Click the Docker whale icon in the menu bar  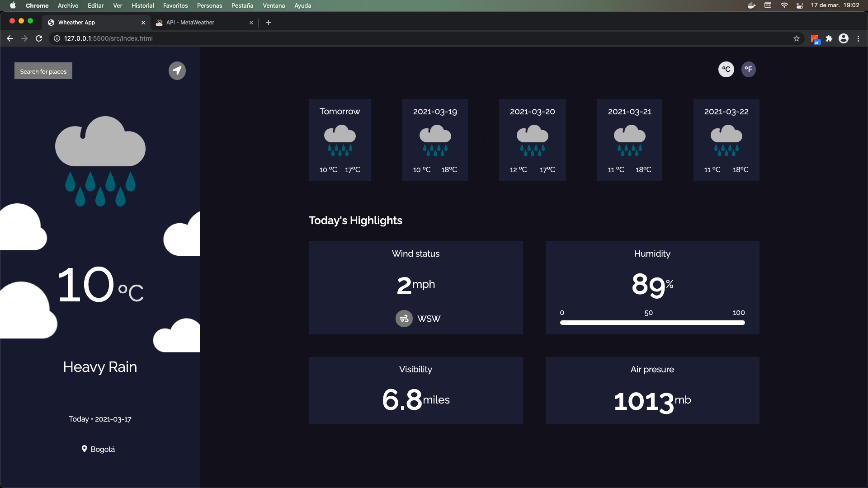coord(751,5)
